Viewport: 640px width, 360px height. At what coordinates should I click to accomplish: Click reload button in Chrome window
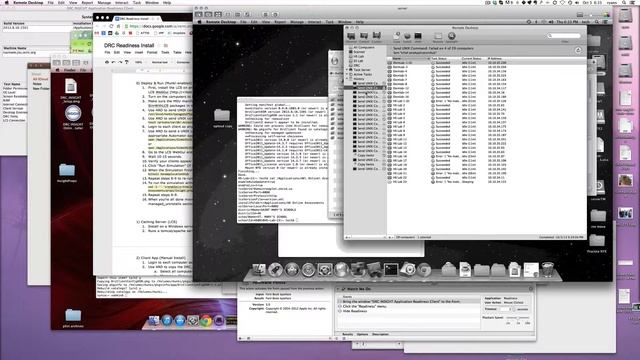point(111,26)
